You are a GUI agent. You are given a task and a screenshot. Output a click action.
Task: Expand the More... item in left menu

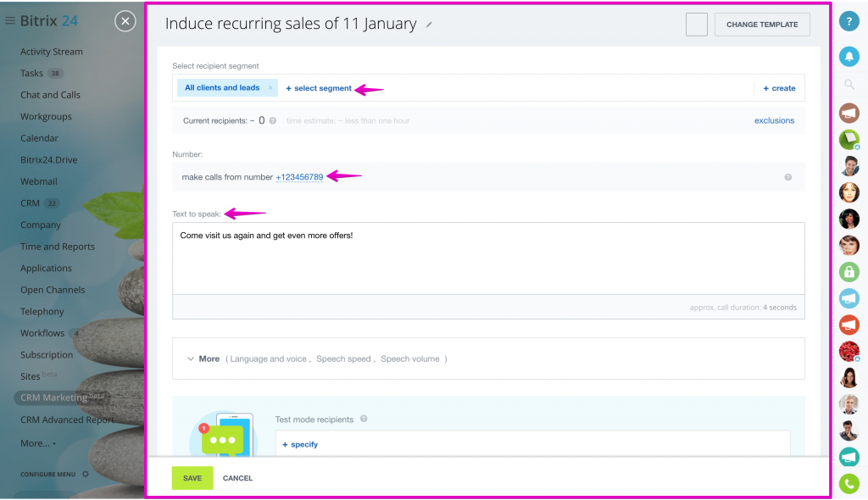pos(38,443)
